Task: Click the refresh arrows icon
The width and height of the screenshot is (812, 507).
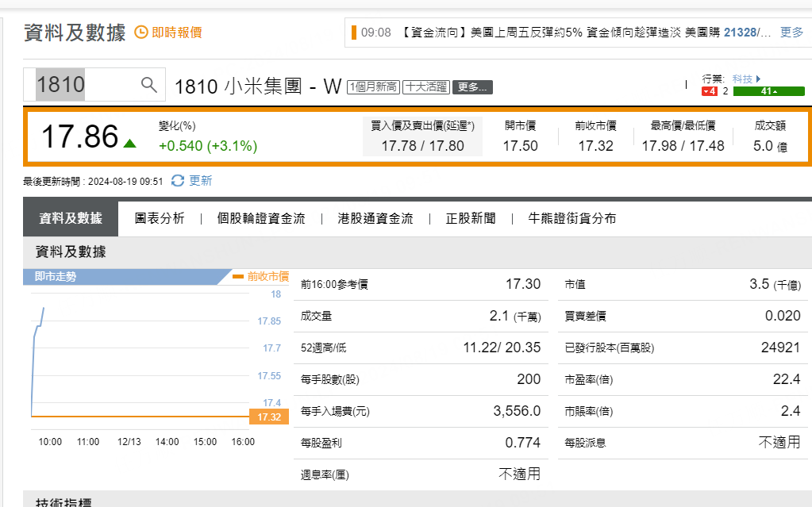Action: tap(178, 181)
